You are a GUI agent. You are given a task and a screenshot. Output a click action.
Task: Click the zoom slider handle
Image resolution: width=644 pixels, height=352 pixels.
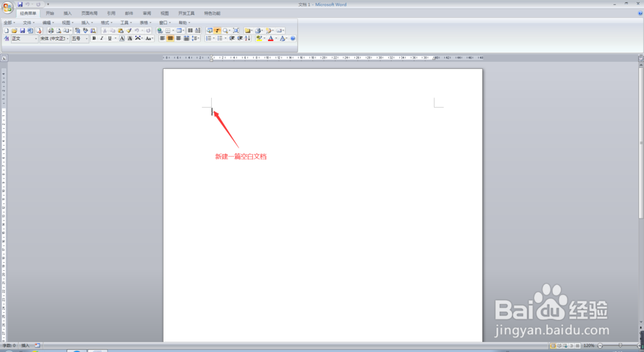click(620, 346)
